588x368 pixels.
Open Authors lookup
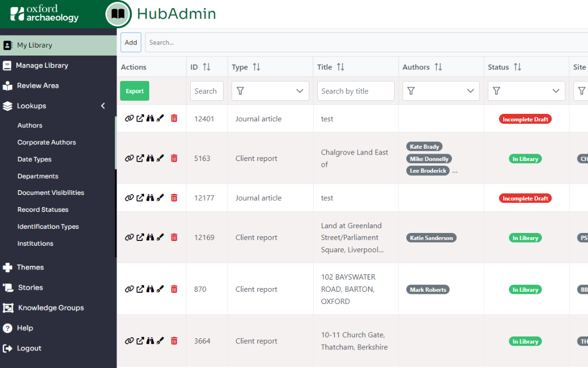point(30,125)
